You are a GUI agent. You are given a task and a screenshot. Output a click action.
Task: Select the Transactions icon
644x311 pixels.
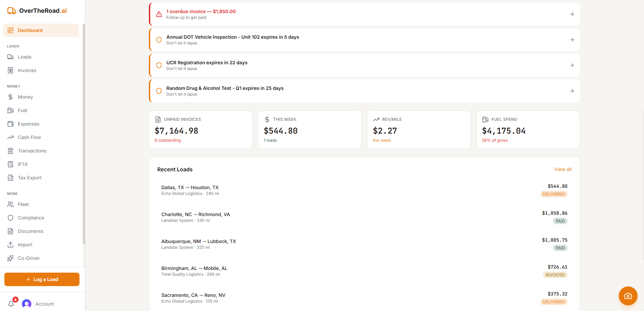(11, 150)
